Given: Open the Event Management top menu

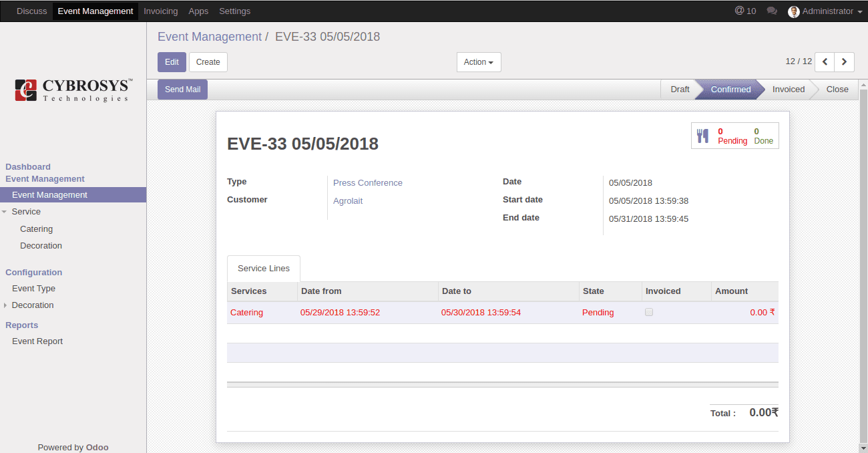Looking at the screenshot, I should tap(95, 11).
